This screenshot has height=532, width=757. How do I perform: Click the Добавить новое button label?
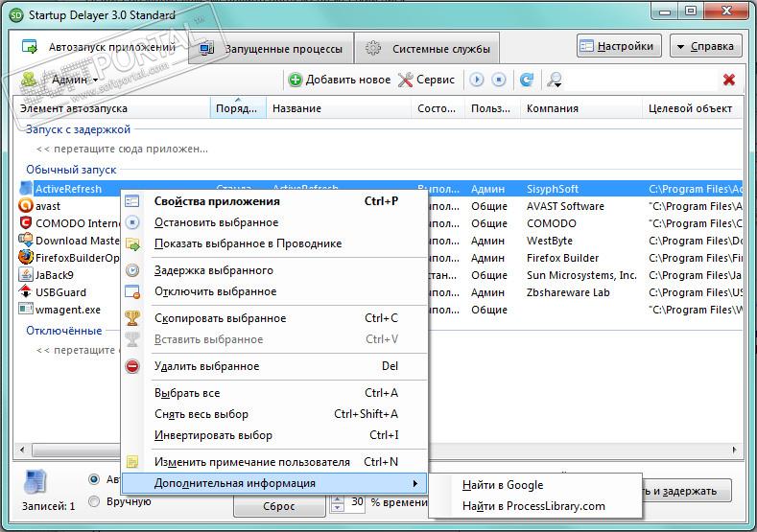point(348,80)
